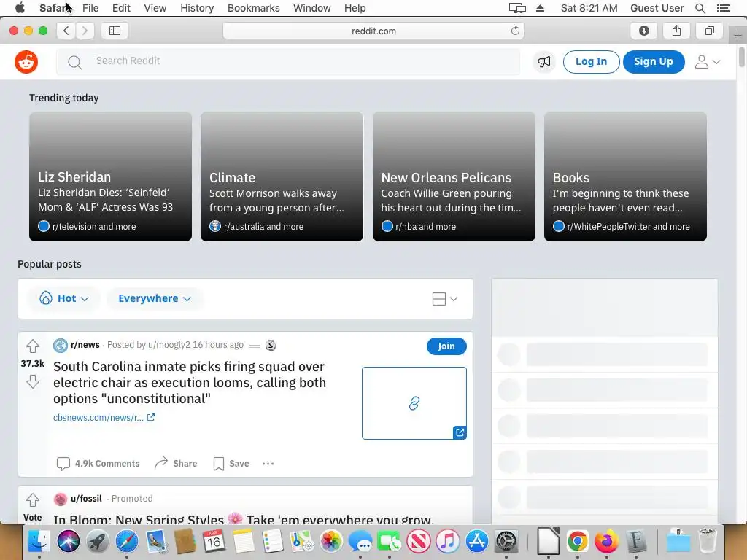The width and height of the screenshot is (747, 560).
Task: Upvote the South Carolina inmate post
Action: tap(32, 346)
